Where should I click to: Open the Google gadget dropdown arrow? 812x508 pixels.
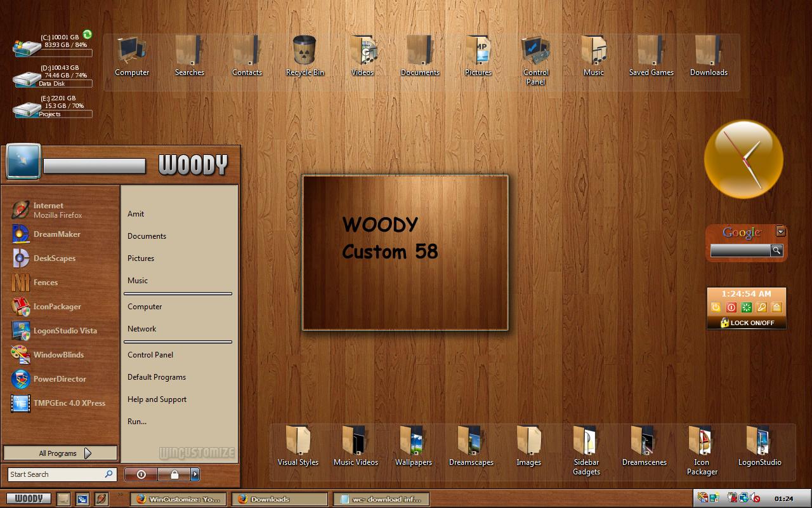coord(781,232)
